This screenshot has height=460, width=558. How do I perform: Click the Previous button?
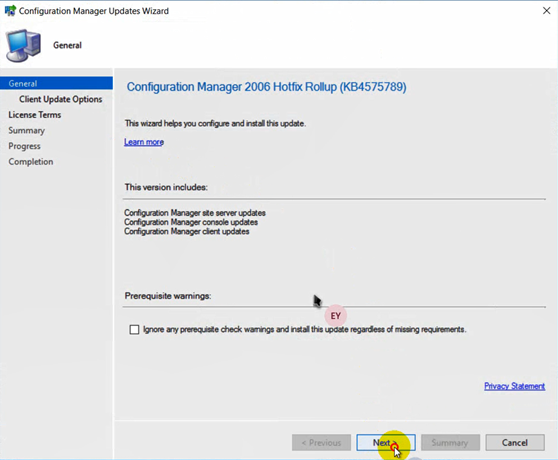tap(321, 443)
